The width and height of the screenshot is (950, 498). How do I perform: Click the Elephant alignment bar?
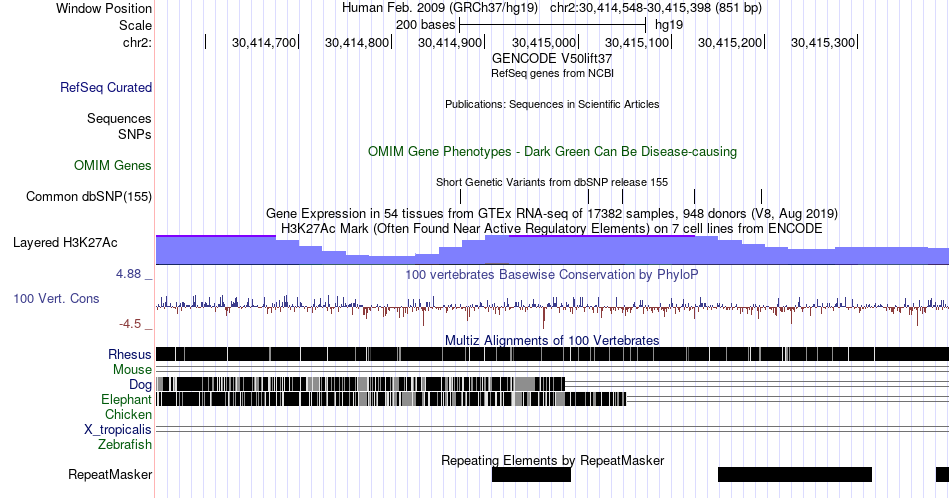click(391, 399)
